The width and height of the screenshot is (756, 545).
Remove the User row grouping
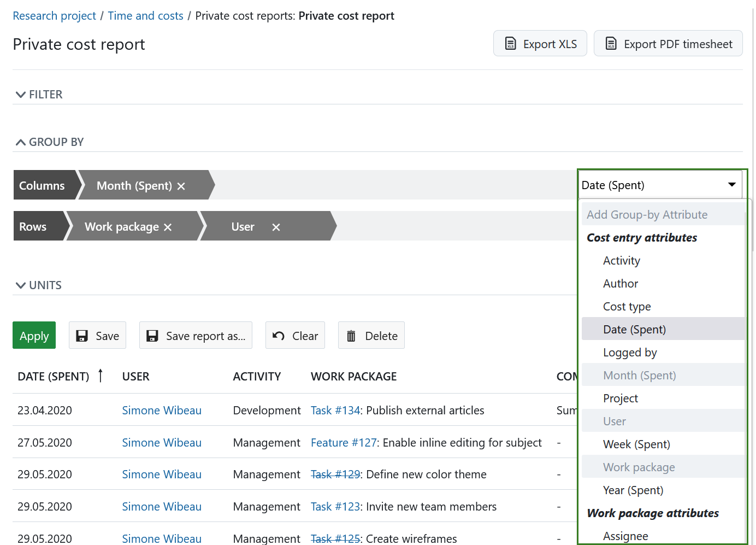276,227
